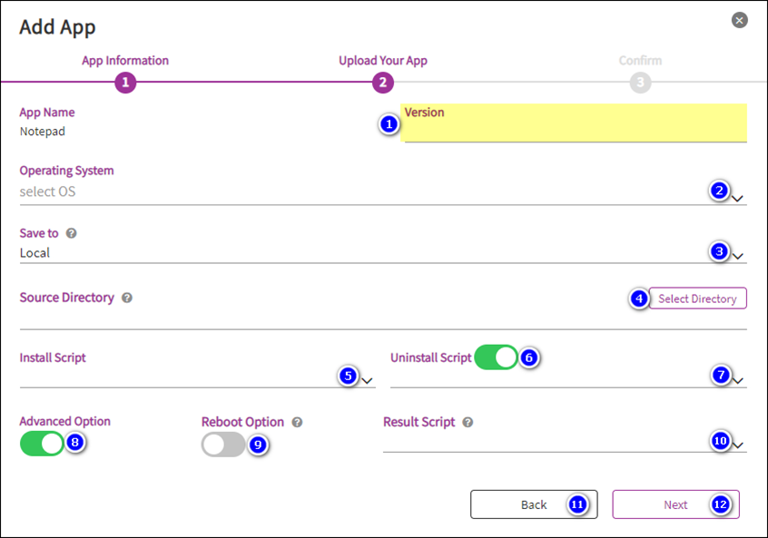Click the help icon beside Reboot Option
Screen dimensions: 768x538
(x=297, y=422)
